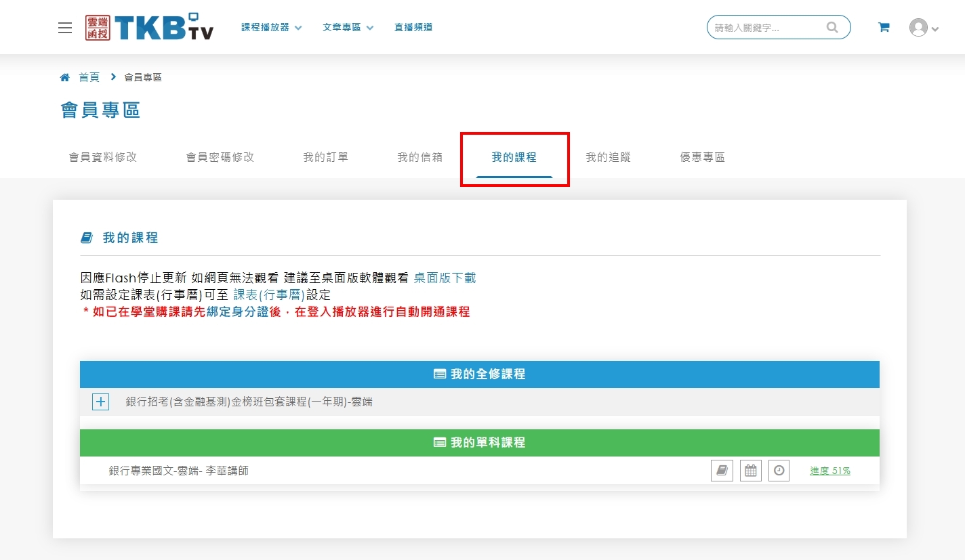
Task: Click the 桌面版下載 link
Action: (x=445, y=278)
